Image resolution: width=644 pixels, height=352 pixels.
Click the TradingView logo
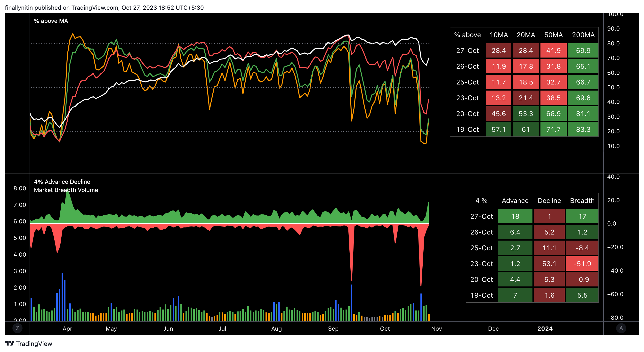click(x=29, y=344)
